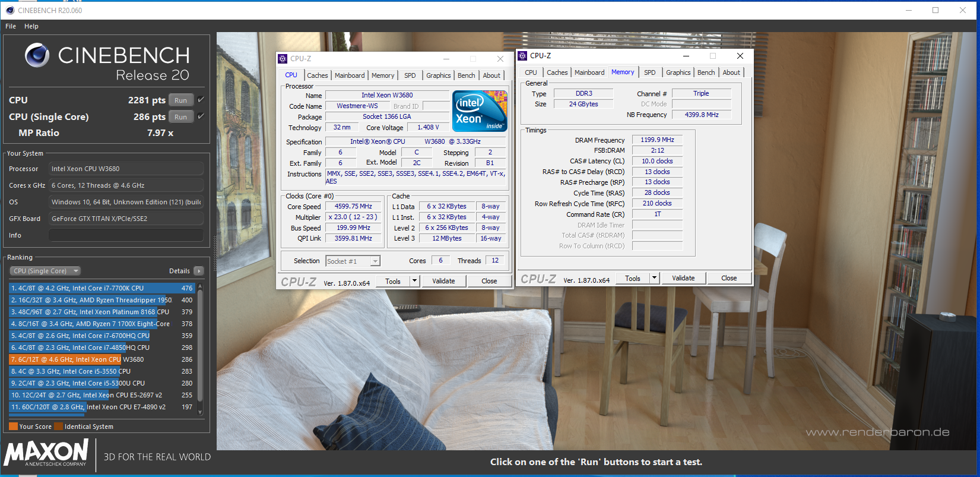Image resolution: width=980 pixels, height=477 pixels.
Task: Click Tools button in left CPU-Z window
Action: (x=393, y=281)
